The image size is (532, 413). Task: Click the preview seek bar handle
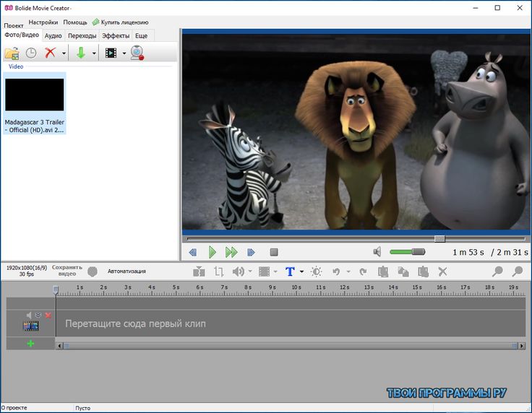[x=439, y=239]
